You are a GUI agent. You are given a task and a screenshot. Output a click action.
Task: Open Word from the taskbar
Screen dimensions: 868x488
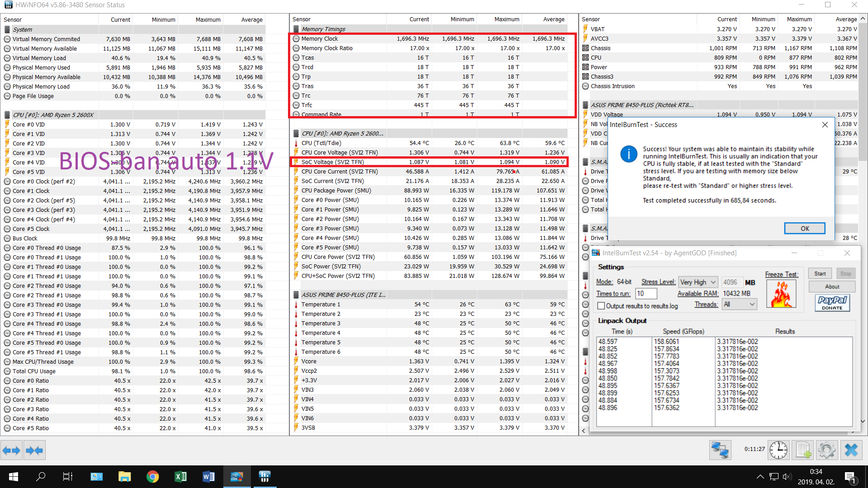pyautogui.click(x=208, y=477)
